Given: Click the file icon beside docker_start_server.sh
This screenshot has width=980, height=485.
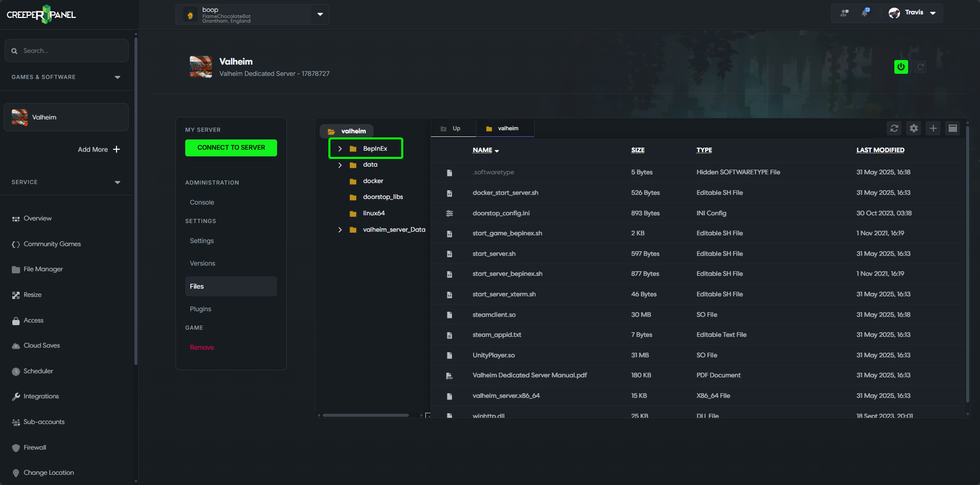Looking at the screenshot, I should (449, 193).
